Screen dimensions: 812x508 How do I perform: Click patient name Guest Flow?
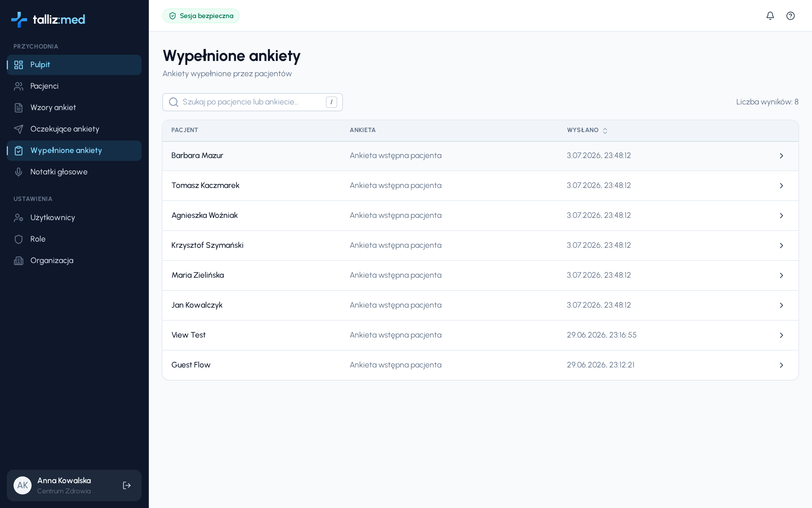pos(191,365)
